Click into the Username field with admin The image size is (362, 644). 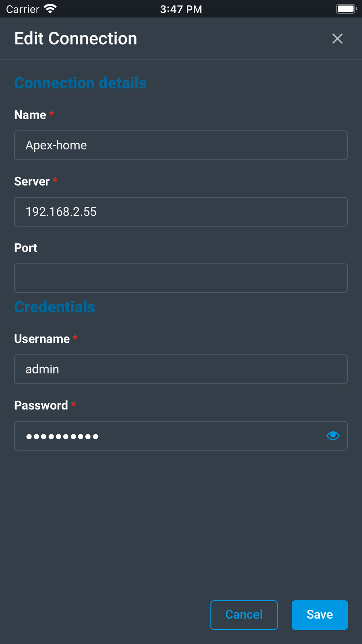point(181,369)
